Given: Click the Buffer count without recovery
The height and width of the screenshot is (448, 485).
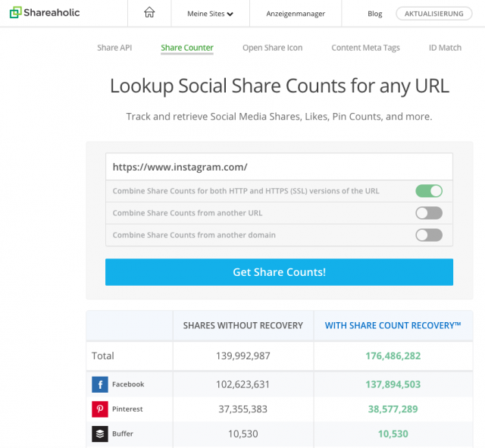Looking at the screenshot, I should pos(242,434).
